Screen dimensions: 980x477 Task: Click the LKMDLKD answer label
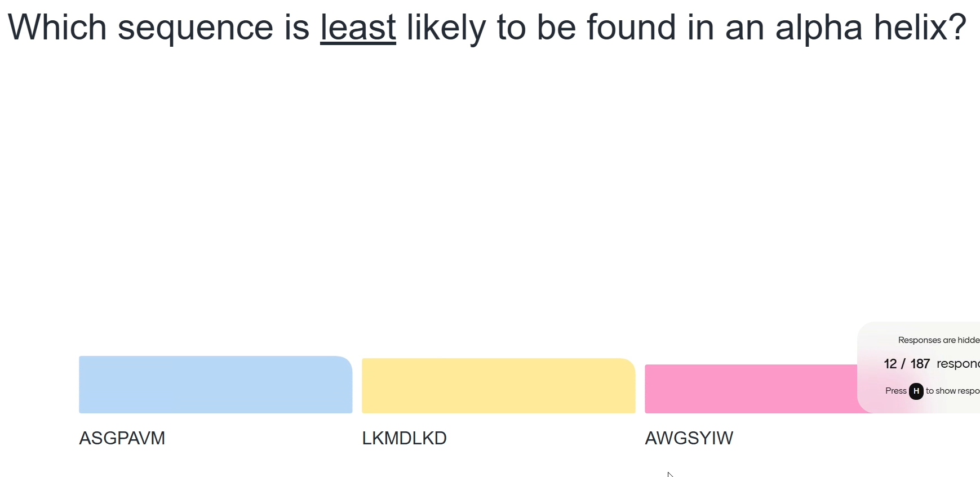[404, 438]
